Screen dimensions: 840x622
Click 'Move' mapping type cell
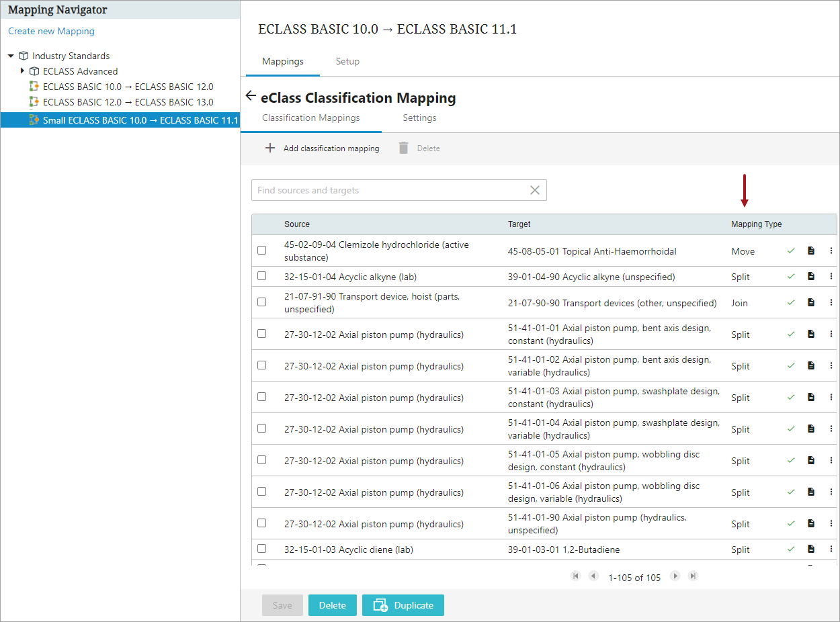coord(743,251)
